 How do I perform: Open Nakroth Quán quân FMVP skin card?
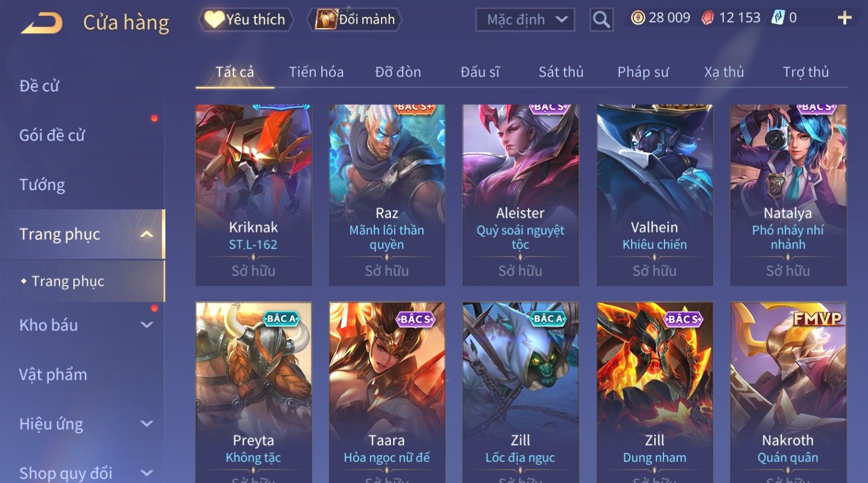coord(788,392)
